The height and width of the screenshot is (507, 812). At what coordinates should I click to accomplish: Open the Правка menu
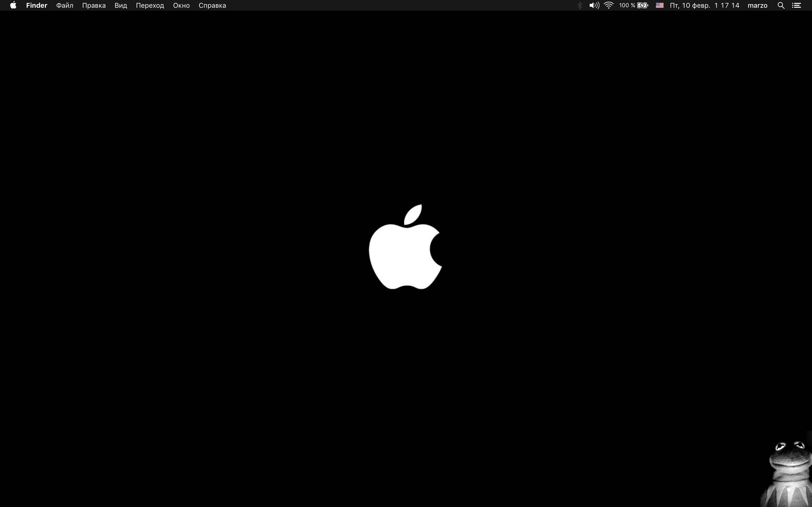[x=94, y=5]
